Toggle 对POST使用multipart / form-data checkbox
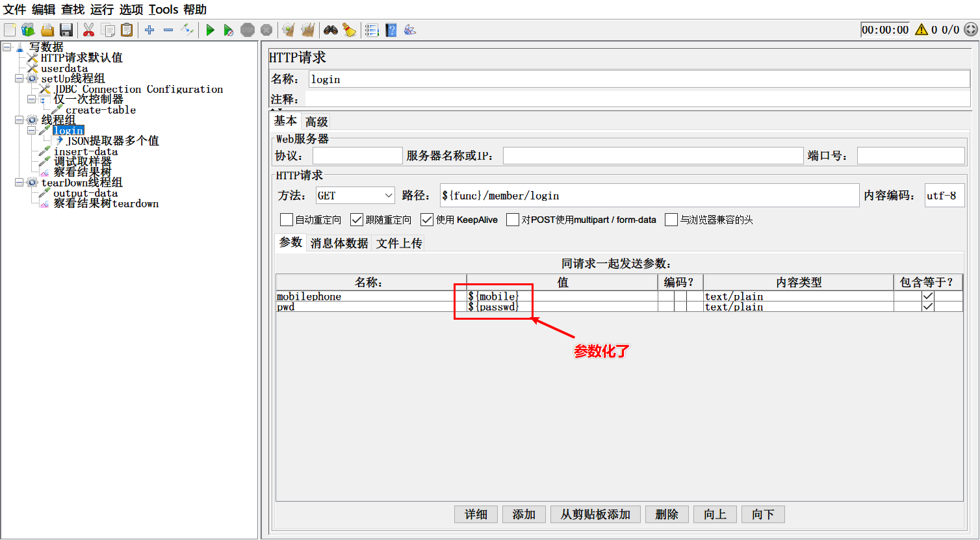This screenshot has height=540, width=980. pyautogui.click(x=513, y=220)
